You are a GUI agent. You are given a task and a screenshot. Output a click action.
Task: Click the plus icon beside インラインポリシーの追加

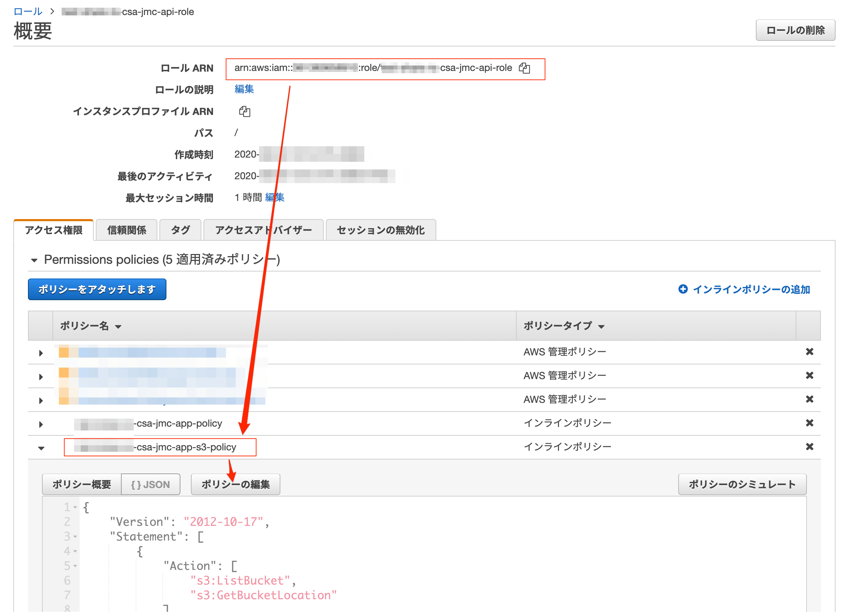(683, 289)
